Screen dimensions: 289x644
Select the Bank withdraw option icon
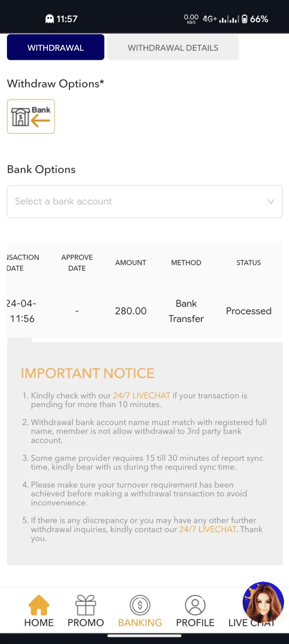click(31, 117)
